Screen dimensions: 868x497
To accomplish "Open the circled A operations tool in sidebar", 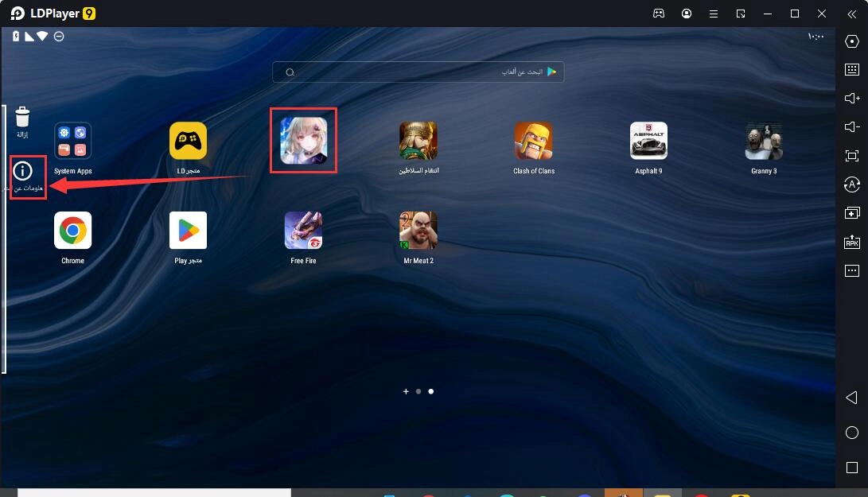I will [x=852, y=184].
